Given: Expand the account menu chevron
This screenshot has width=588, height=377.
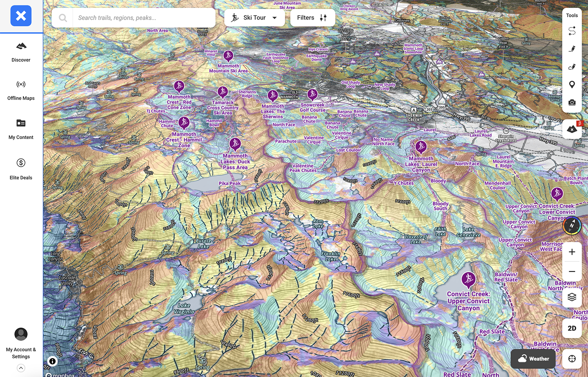Looking at the screenshot, I should (x=21, y=368).
